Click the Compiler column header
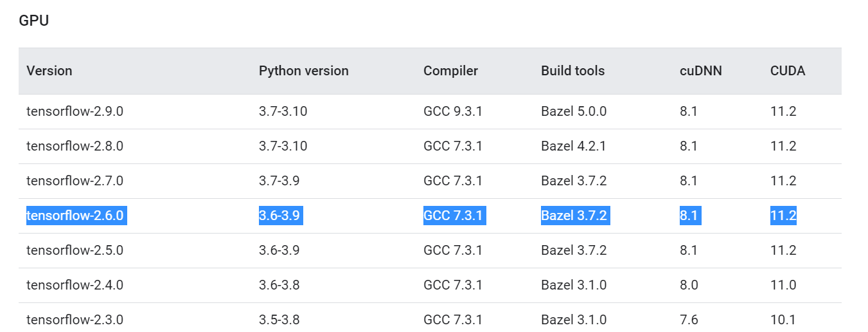 [450, 71]
